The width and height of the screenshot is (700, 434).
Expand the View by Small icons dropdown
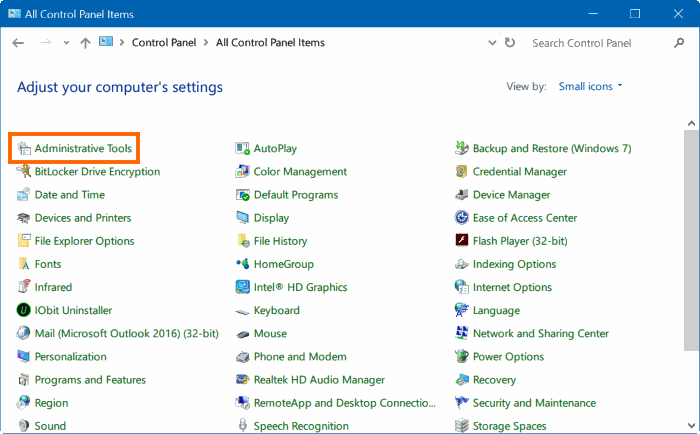[590, 86]
